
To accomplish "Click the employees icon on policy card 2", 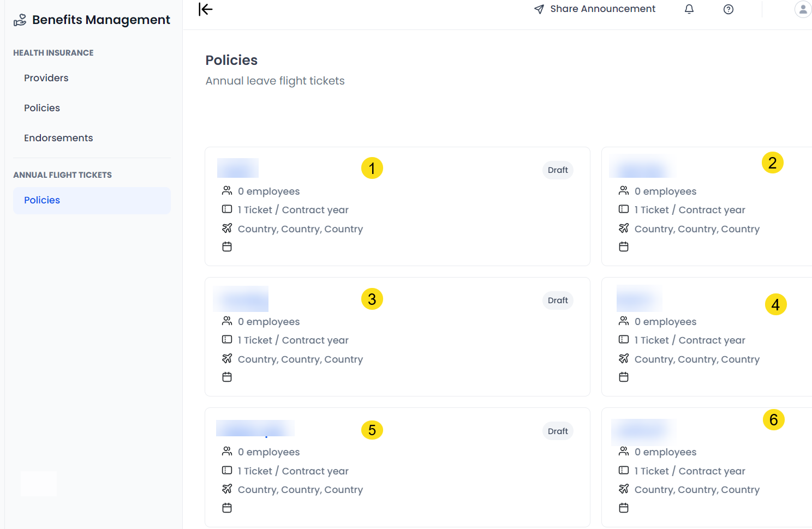I will pos(624,190).
